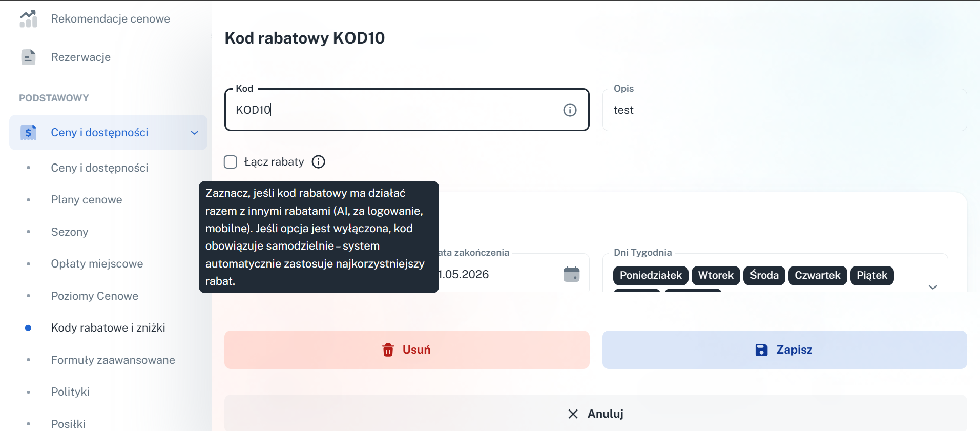This screenshot has height=431, width=980.
Task: Click the floppy disk icon on Zapisz
Action: pyautogui.click(x=761, y=350)
